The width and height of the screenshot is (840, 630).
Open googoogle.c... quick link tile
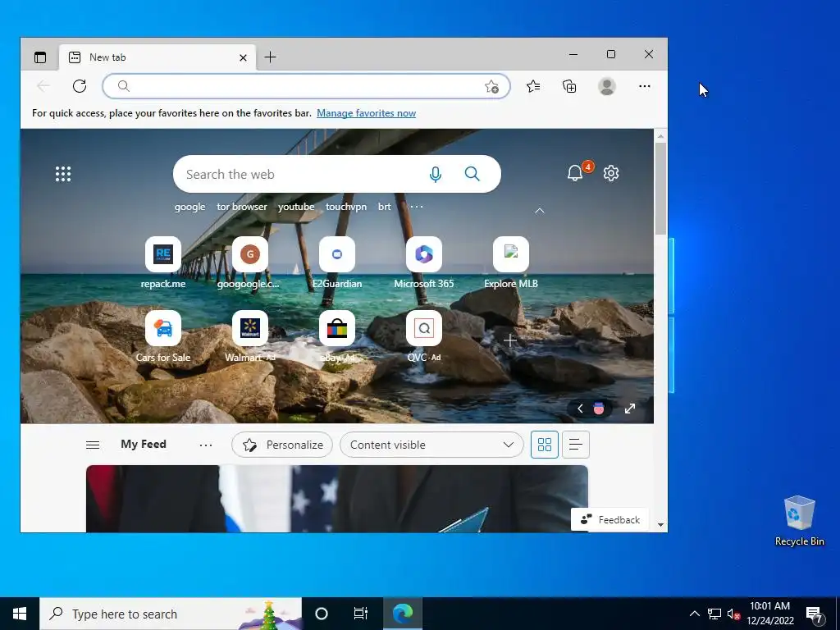[x=249, y=263]
